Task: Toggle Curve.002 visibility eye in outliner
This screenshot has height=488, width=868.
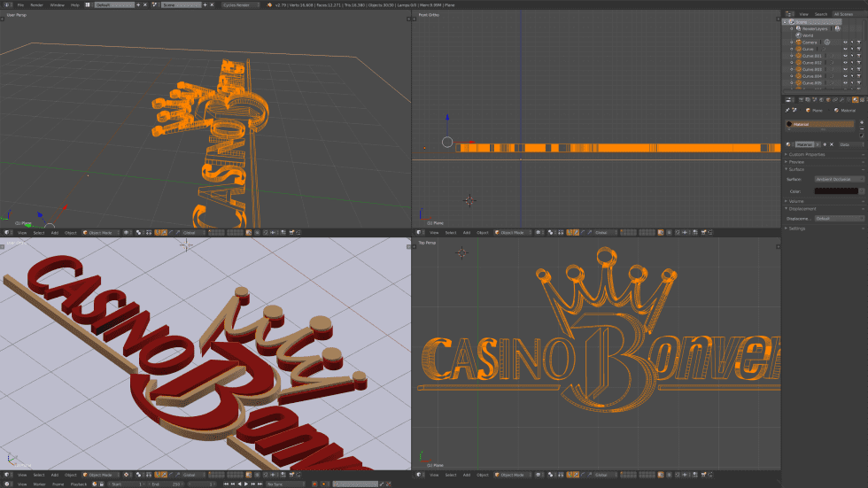Action: (x=845, y=63)
